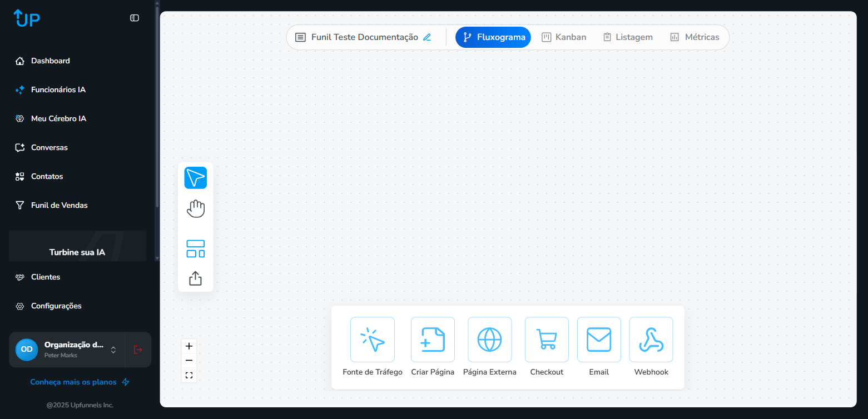Add an Email node

pyautogui.click(x=599, y=340)
